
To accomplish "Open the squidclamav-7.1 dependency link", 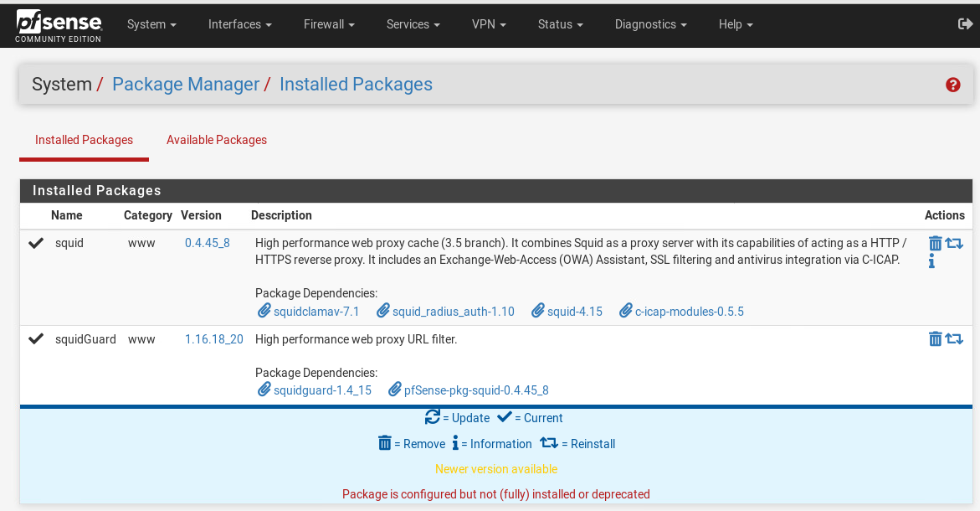I will pyautogui.click(x=316, y=312).
